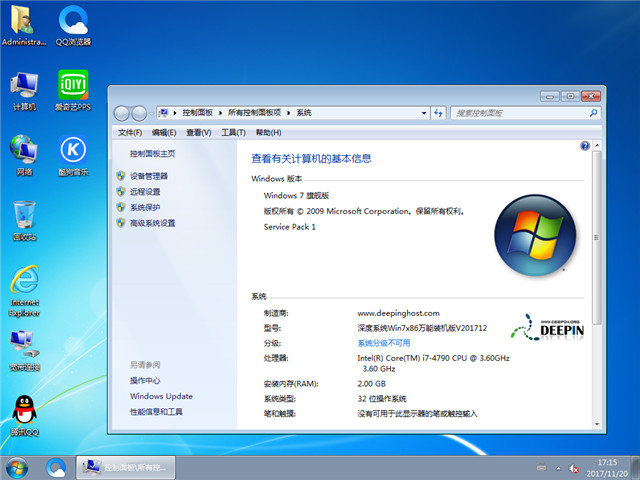640x480 pixels.
Task: Open 性能信息和工具 link
Action: click(156, 412)
